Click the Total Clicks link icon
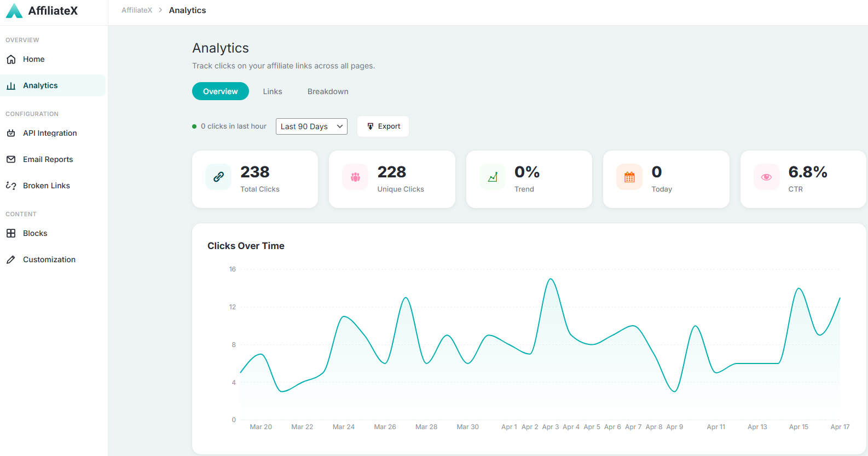The height and width of the screenshot is (456, 868). 218,177
